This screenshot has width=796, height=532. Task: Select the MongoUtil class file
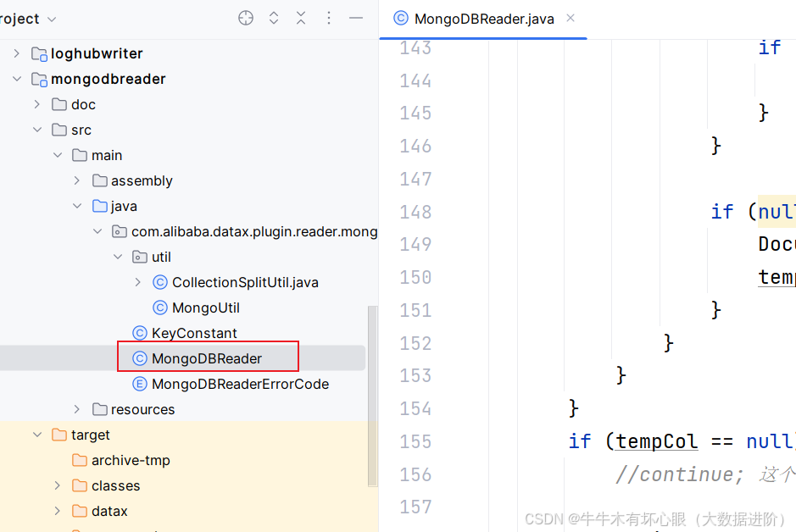pos(206,308)
